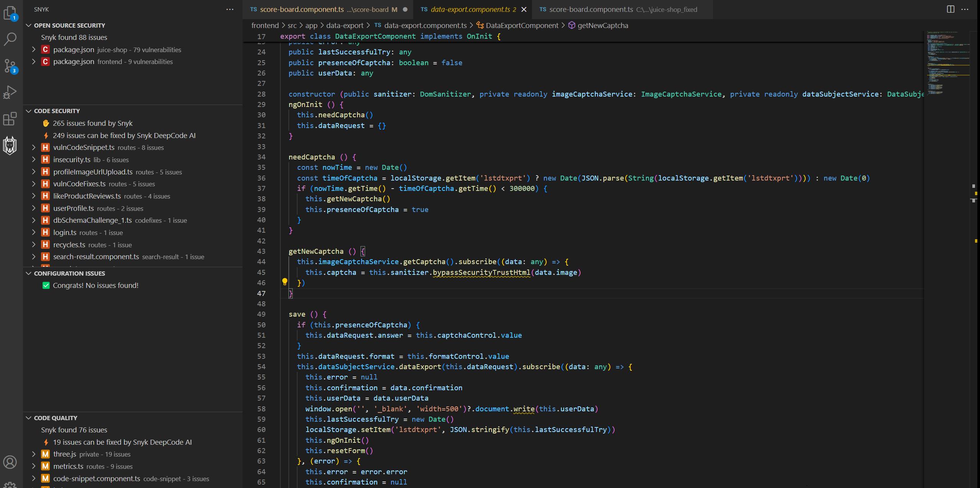The image size is (980, 488).
Task: Switch to the modified score-board.component.ts tab
Action: pos(328,10)
